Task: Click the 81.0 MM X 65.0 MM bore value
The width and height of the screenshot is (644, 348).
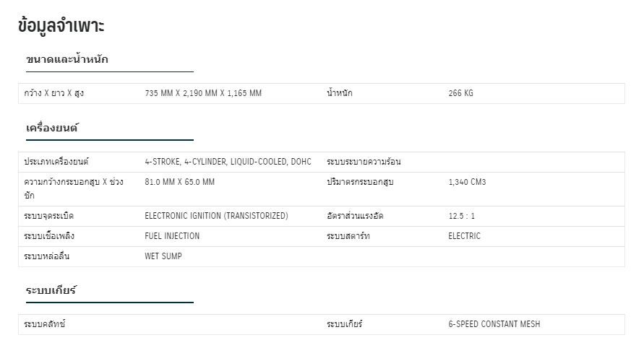Action: (179, 182)
